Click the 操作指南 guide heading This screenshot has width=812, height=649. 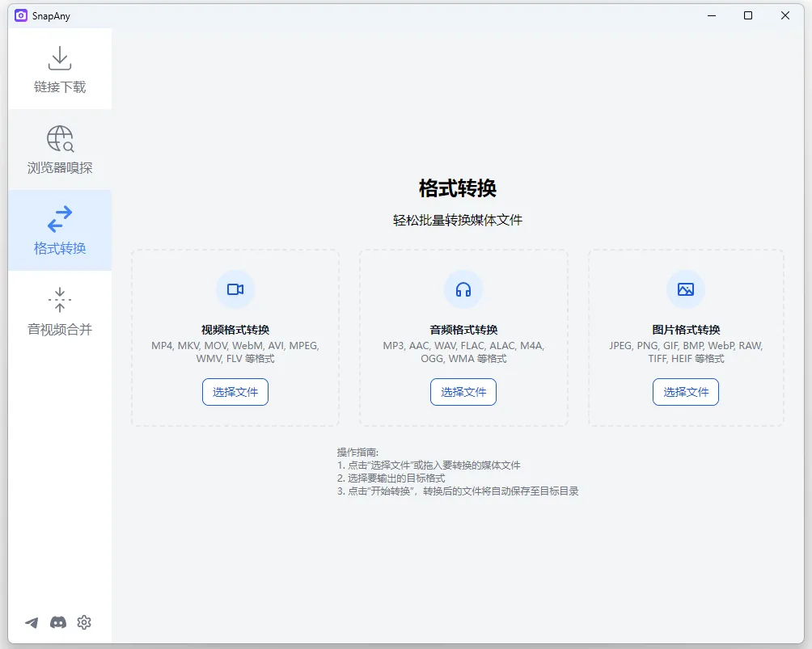click(357, 453)
